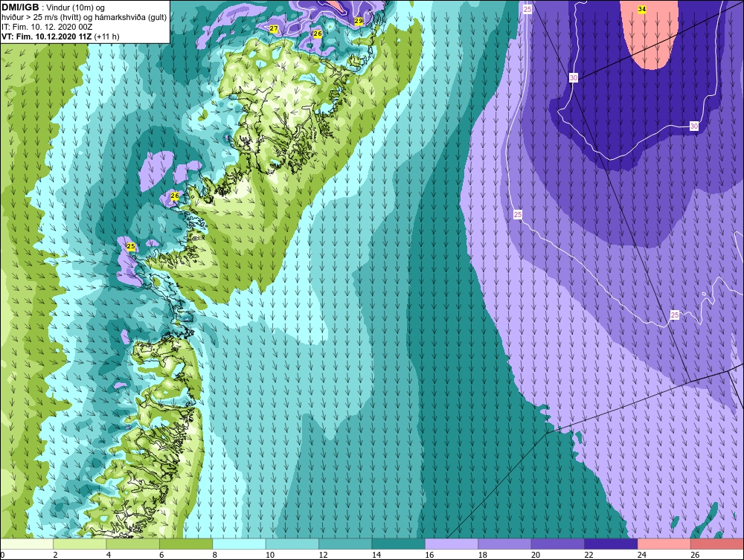The image size is (744, 560).
Task: Select the 12–14 m/s teal swatch
Action: 345,544
